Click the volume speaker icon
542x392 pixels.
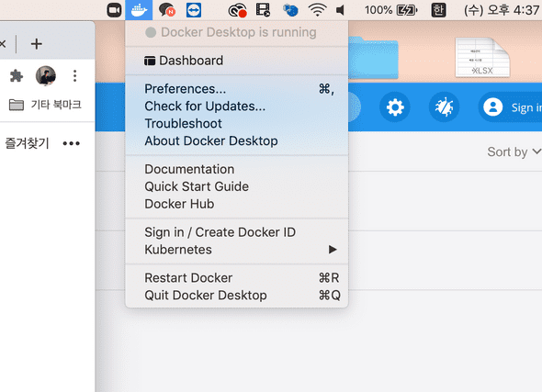coord(341,10)
